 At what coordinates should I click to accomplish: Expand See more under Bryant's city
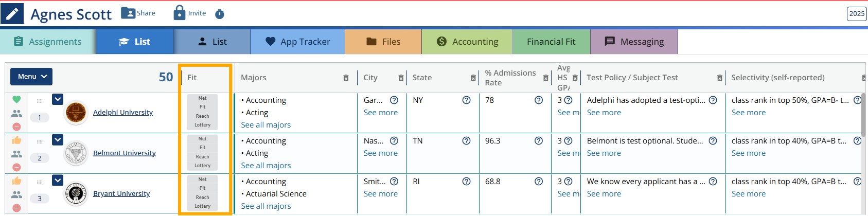tap(380, 194)
